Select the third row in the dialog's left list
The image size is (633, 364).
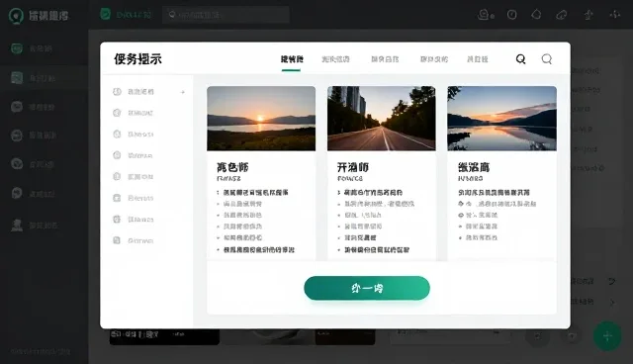tap(147, 135)
